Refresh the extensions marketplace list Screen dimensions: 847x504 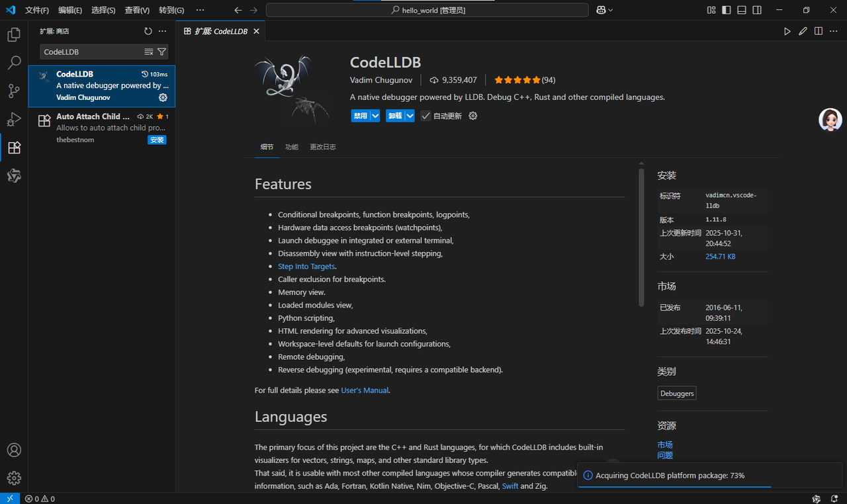pos(148,31)
